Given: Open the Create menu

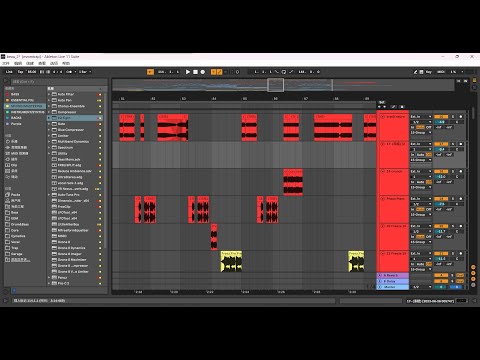Looking at the screenshot, I should (x=30, y=63).
